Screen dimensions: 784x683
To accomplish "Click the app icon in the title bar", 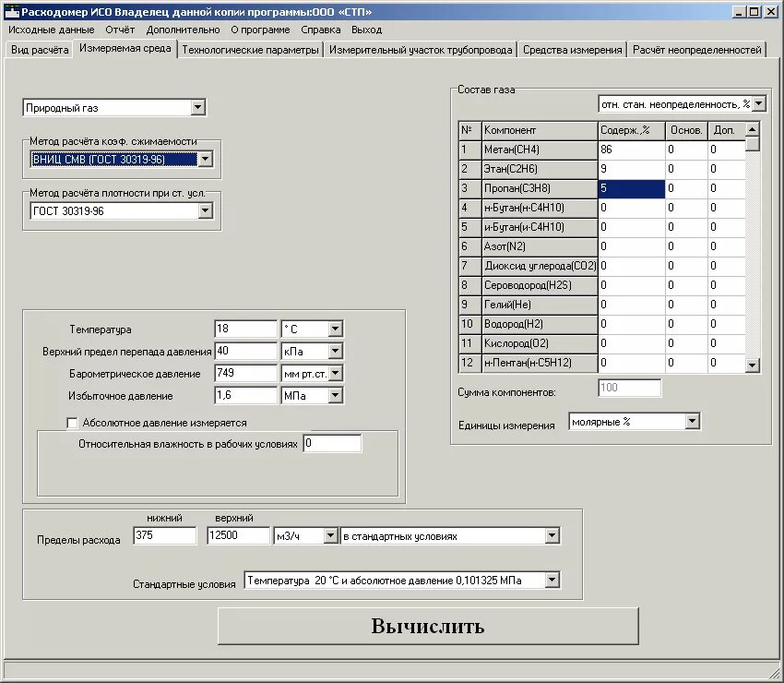I will [x=11, y=11].
